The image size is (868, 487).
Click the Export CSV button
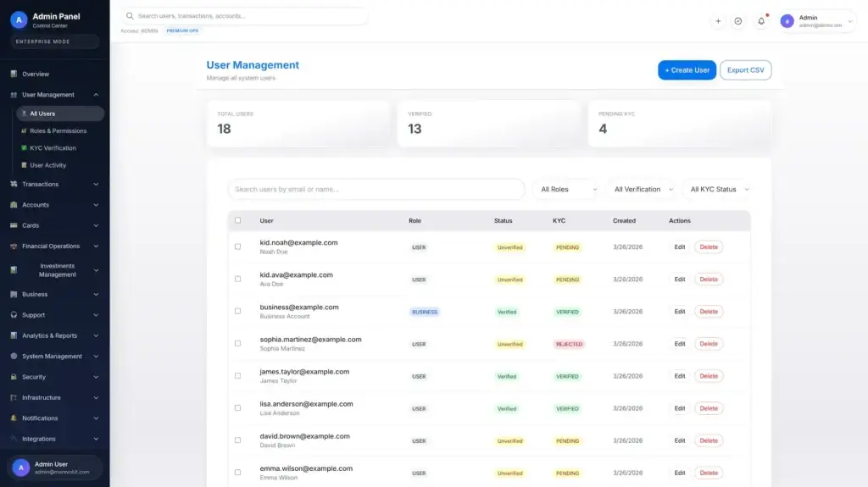pyautogui.click(x=745, y=69)
